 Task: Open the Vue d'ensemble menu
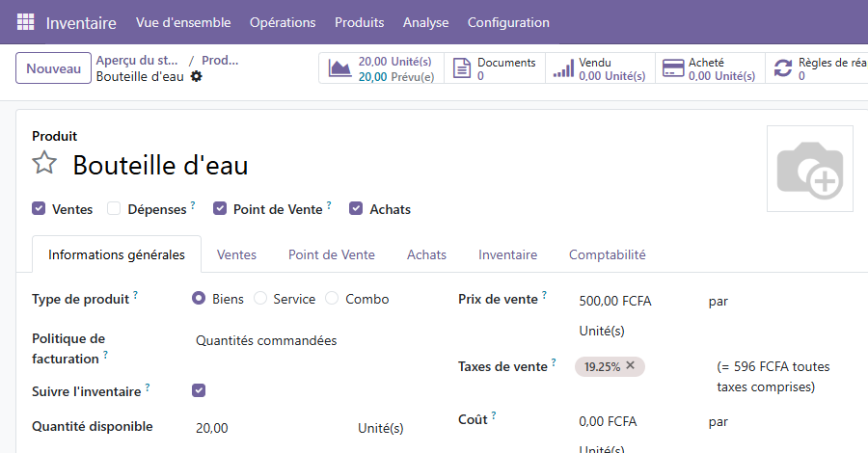[x=183, y=22]
